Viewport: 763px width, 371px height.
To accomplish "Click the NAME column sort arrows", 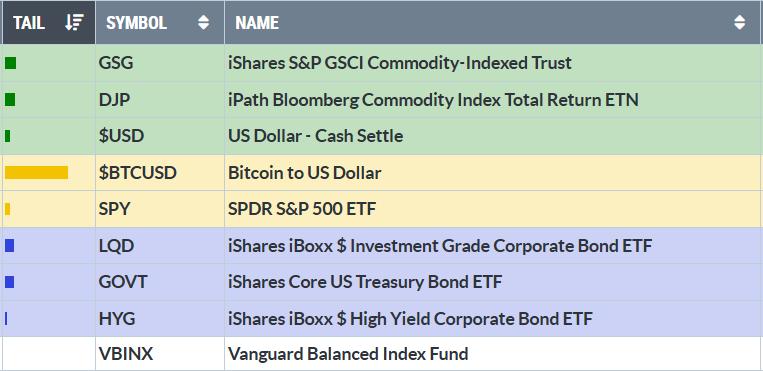I will pyautogui.click(x=739, y=22).
